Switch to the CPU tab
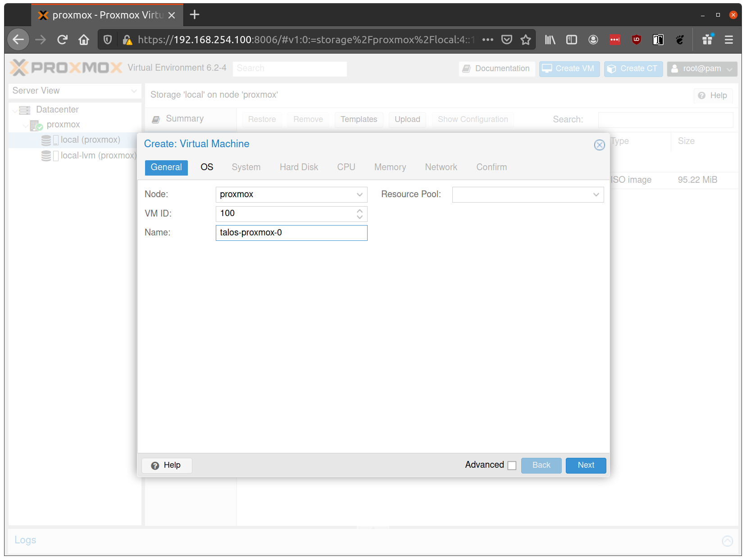The image size is (746, 560). pyautogui.click(x=346, y=167)
